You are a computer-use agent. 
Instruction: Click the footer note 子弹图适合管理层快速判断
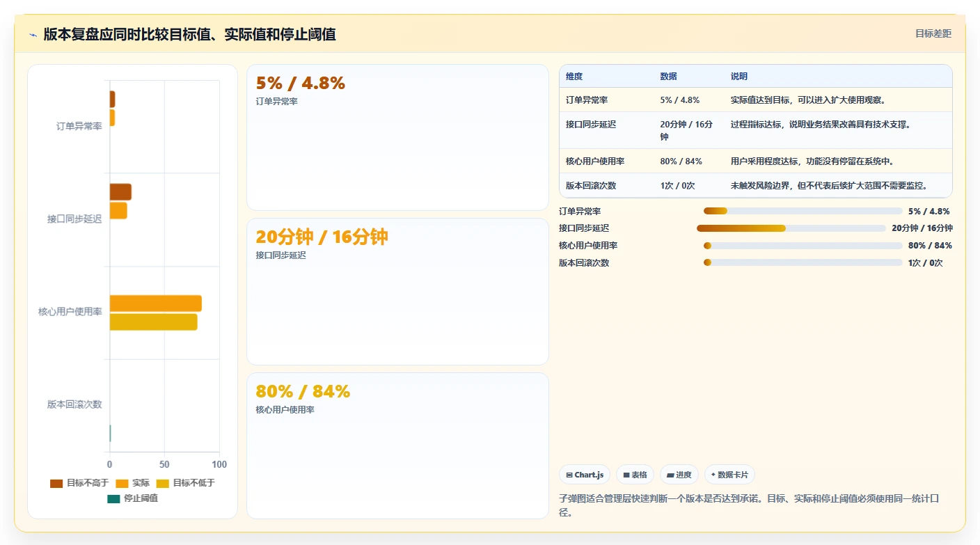tap(749, 505)
